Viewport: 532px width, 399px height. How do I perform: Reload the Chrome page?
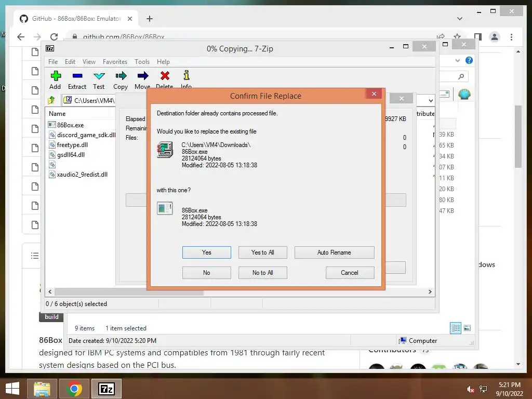pos(54,37)
